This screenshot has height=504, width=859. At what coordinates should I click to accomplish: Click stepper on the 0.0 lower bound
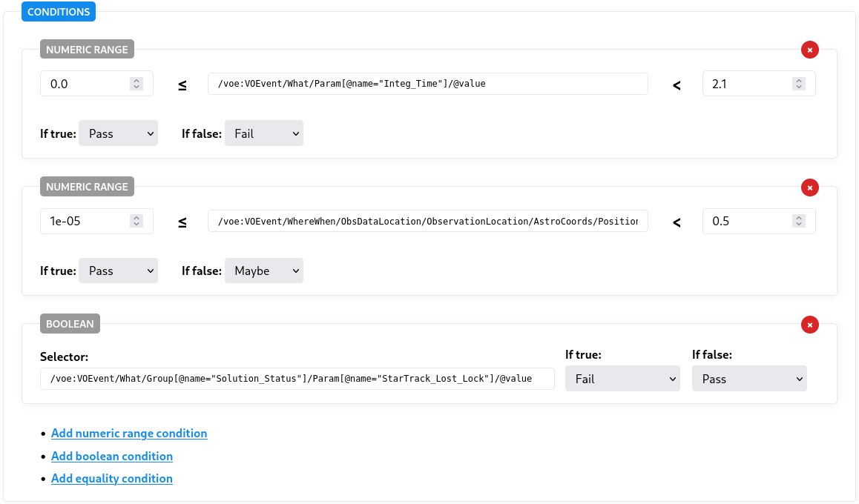[x=136, y=84]
